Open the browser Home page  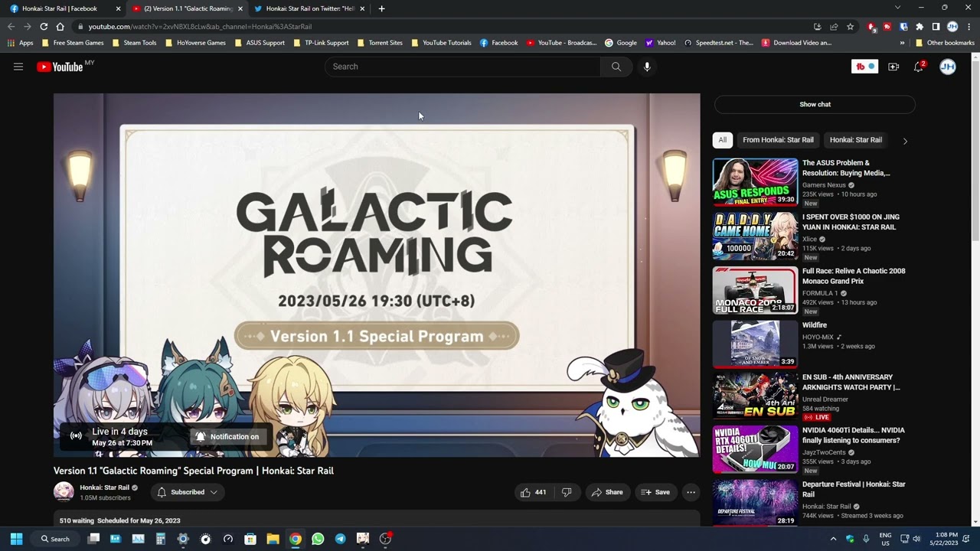click(x=60, y=27)
